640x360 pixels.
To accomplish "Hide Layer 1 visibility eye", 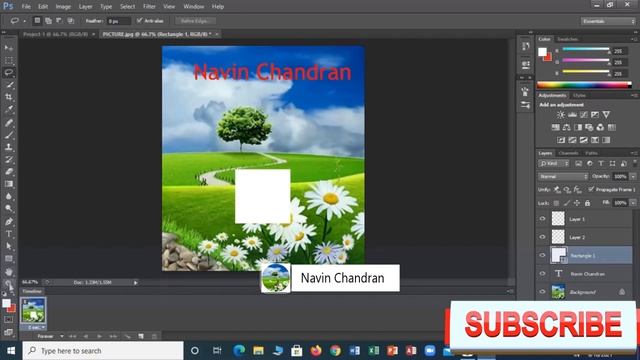I will pos(542,219).
